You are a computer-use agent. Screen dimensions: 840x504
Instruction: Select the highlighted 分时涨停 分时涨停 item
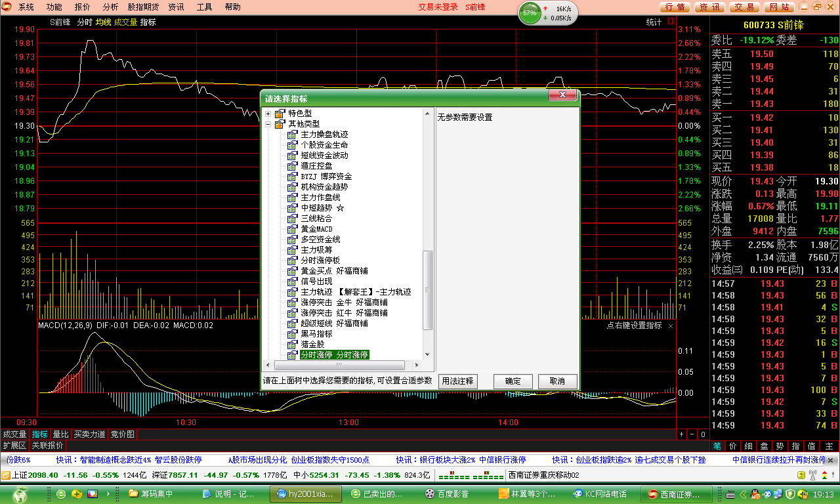334,355
